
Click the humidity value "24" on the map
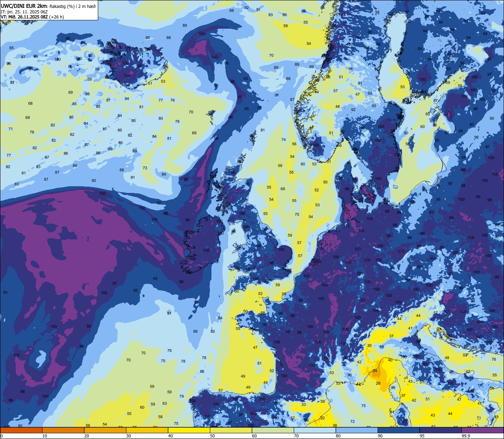(375, 371)
